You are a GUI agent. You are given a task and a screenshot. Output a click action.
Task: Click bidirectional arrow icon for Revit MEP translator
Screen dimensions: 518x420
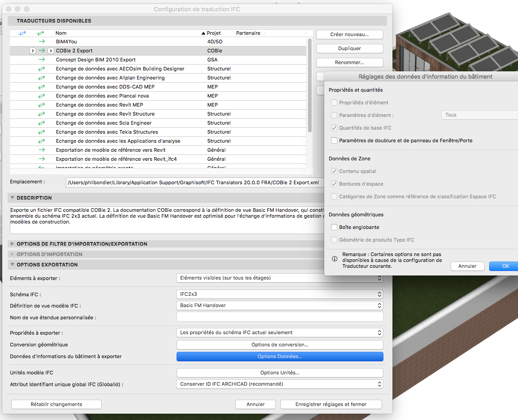(x=42, y=105)
